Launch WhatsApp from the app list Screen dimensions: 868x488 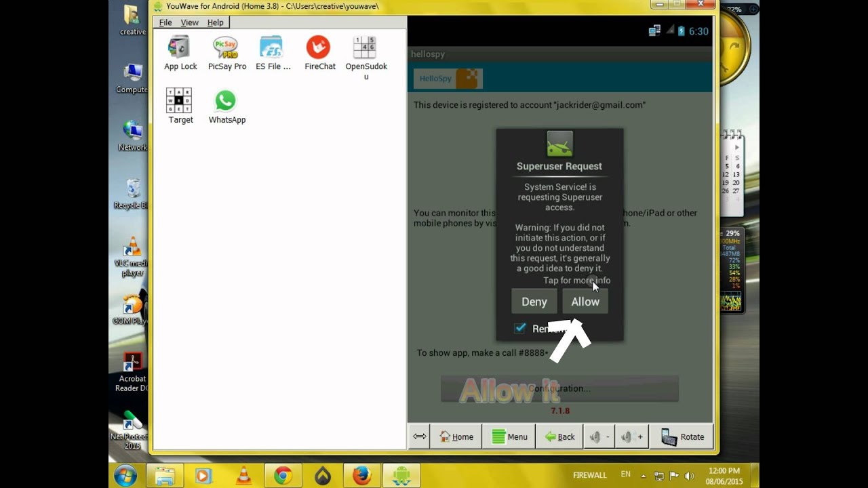click(226, 106)
